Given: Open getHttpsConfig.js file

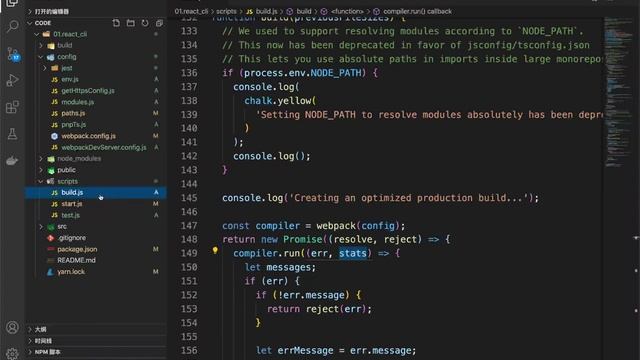Looking at the screenshot, I should pos(96,91).
